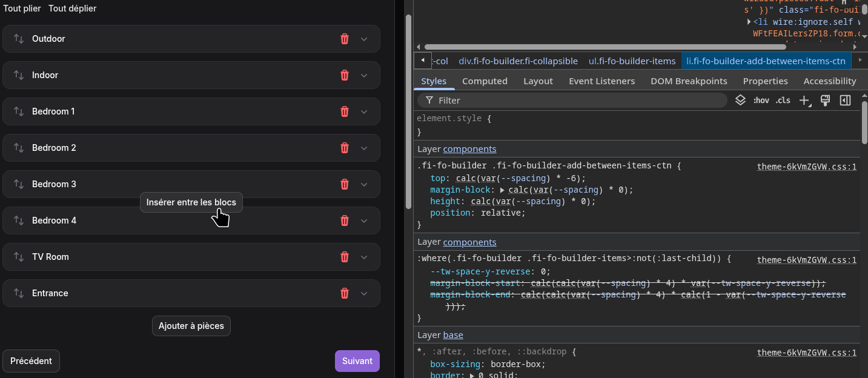Expand the Bedroom 4 block chevron
Screen dimensions: 868x378
(x=364, y=220)
